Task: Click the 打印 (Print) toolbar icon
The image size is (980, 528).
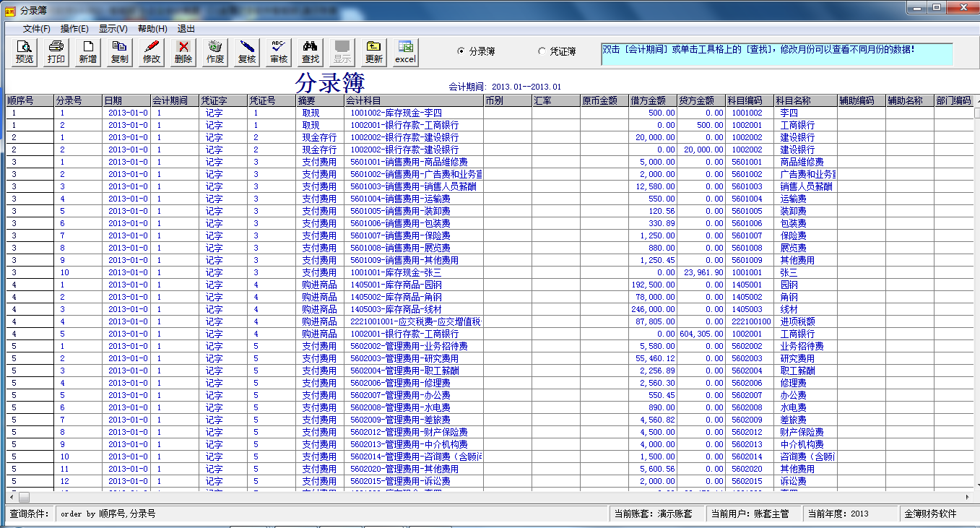Action: tap(55, 51)
